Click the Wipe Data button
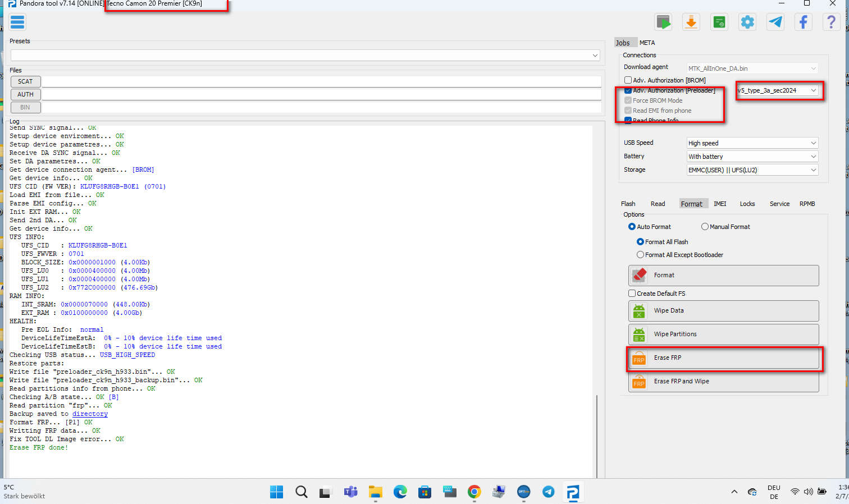The image size is (849, 504). pos(723,311)
